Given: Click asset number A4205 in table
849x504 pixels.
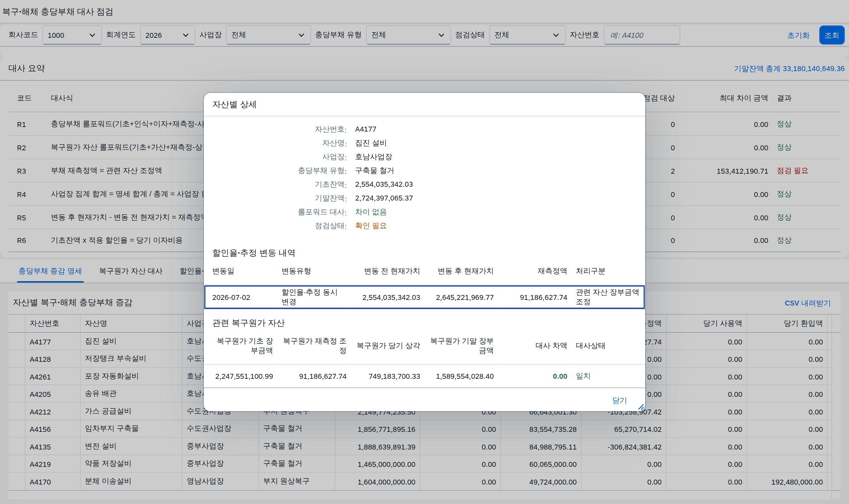Looking at the screenshot, I should click(40, 394).
